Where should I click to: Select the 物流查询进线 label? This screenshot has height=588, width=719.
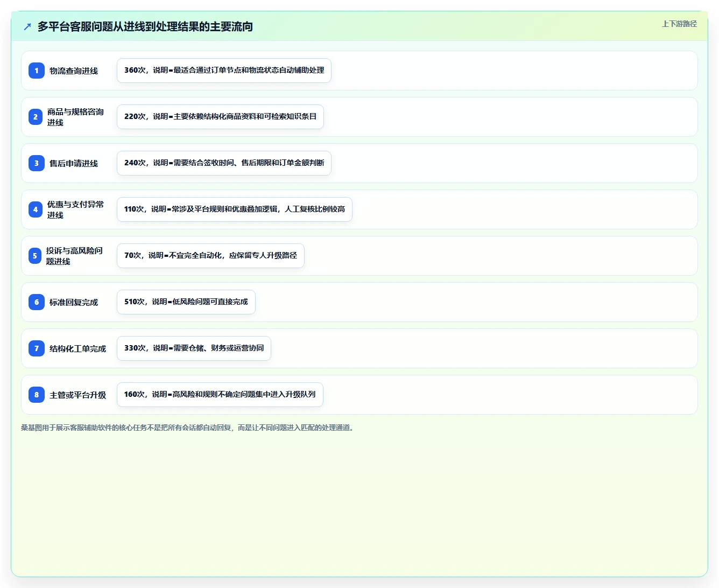pyautogui.click(x=74, y=71)
